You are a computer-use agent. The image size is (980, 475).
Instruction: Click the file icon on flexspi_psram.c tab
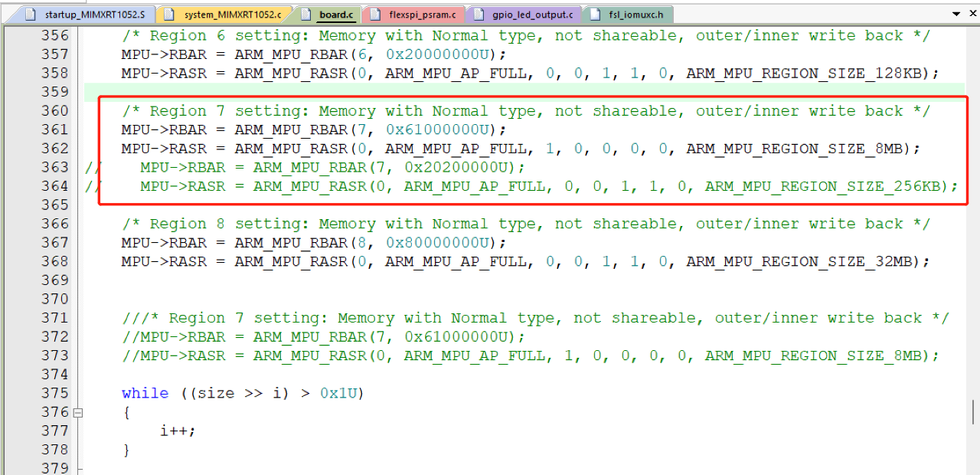(x=373, y=15)
